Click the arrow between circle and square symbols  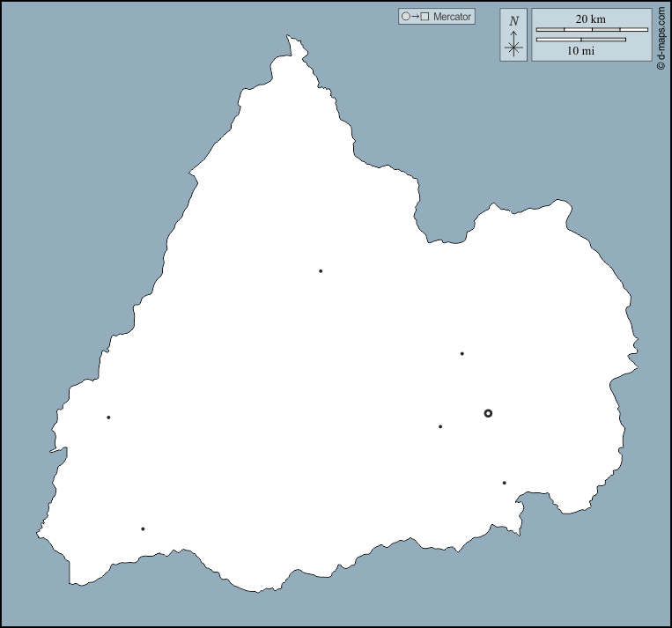415,17
